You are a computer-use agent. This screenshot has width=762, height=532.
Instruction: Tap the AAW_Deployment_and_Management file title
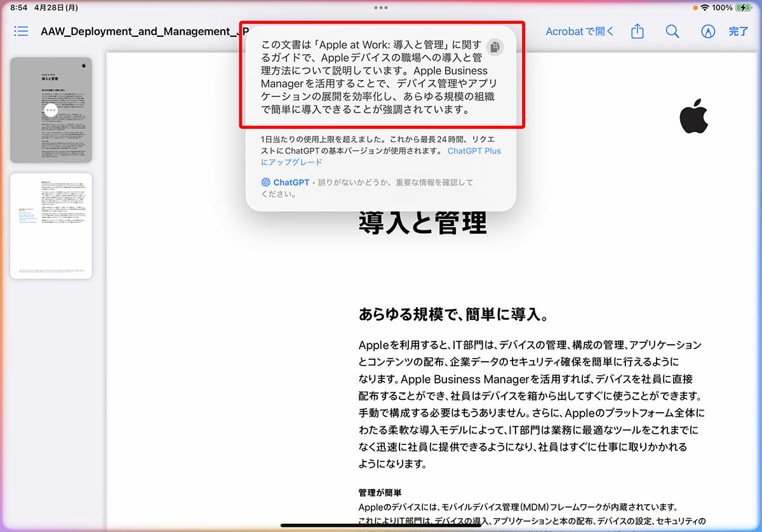point(144,31)
